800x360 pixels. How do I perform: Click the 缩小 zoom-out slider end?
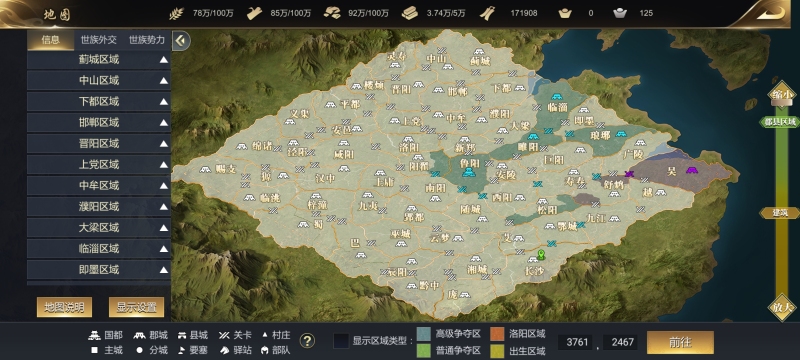click(x=782, y=94)
